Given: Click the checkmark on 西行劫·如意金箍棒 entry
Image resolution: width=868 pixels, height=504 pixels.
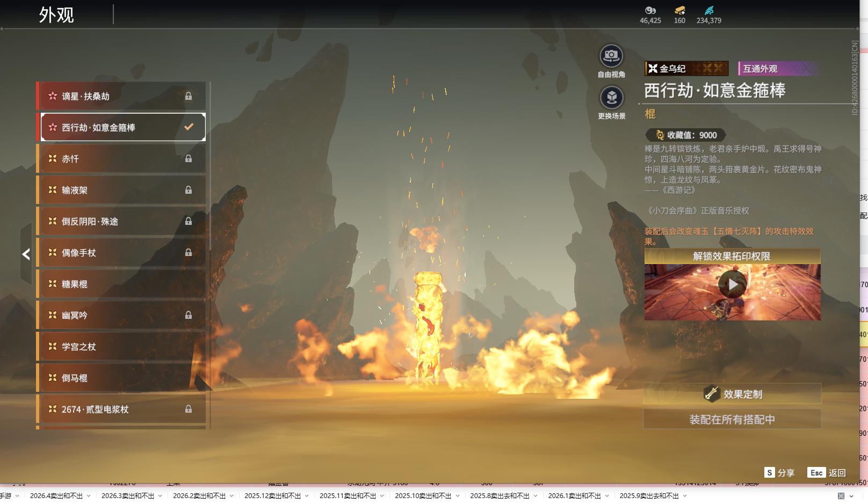Looking at the screenshot, I should coord(189,127).
